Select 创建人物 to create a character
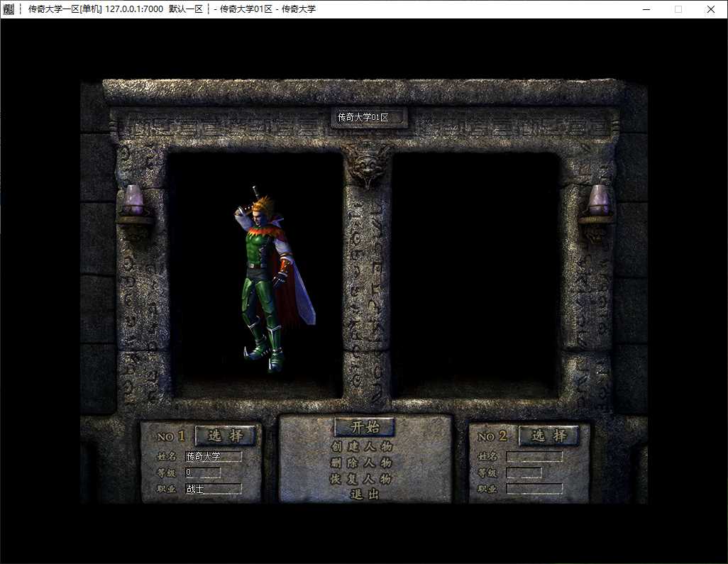The width and height of the screenshot is (728, 564). tap(362, 446)
